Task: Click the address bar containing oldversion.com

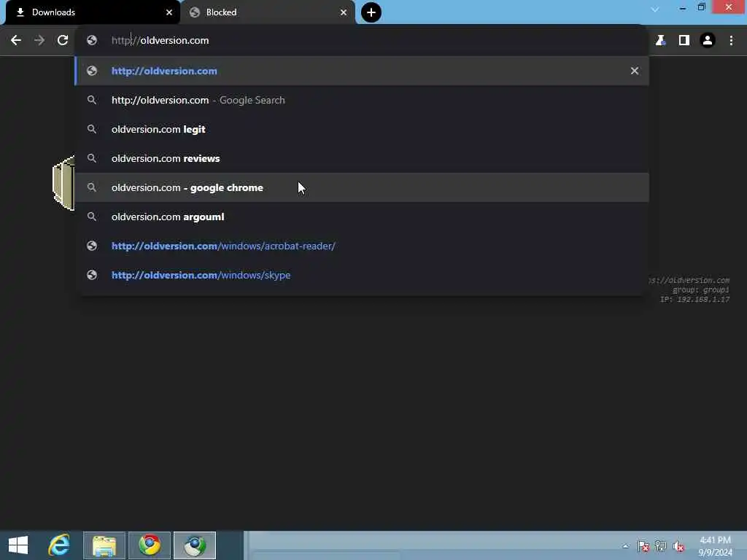Action: 362,41
